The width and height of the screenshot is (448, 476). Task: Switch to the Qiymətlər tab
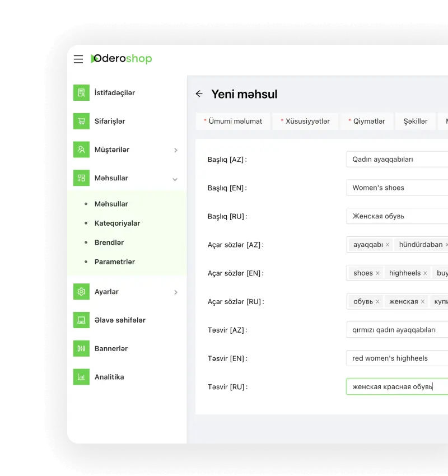pos(367,122)
